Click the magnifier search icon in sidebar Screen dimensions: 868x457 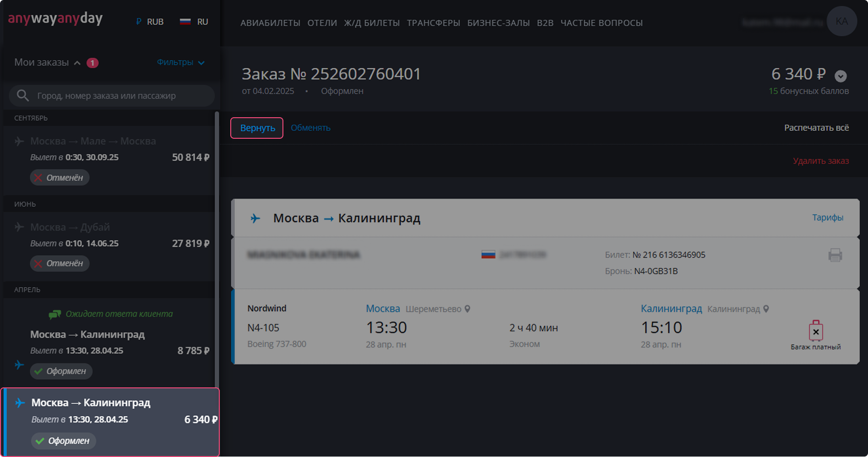click(x=22, y=96)
